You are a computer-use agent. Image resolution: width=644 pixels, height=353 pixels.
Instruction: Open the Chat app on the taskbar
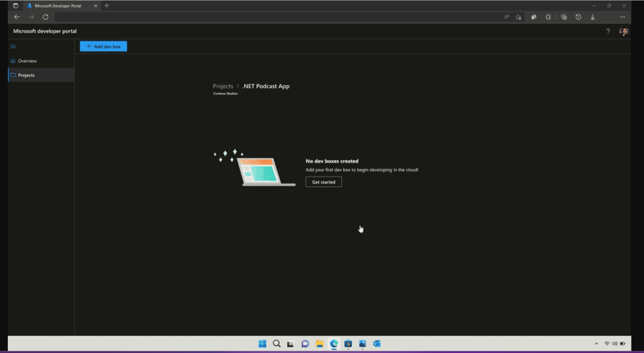305,344
